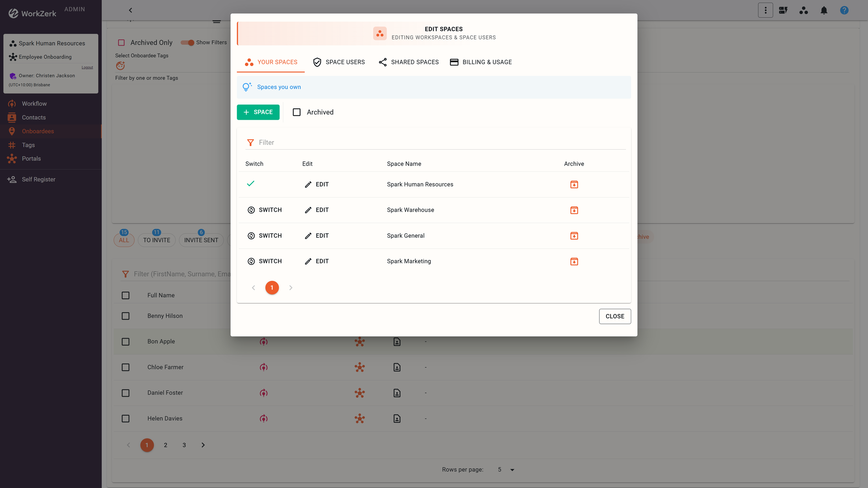Screen dimensions: 868x488
Task: Open the Billing & Usage tab
Action: 481,62
